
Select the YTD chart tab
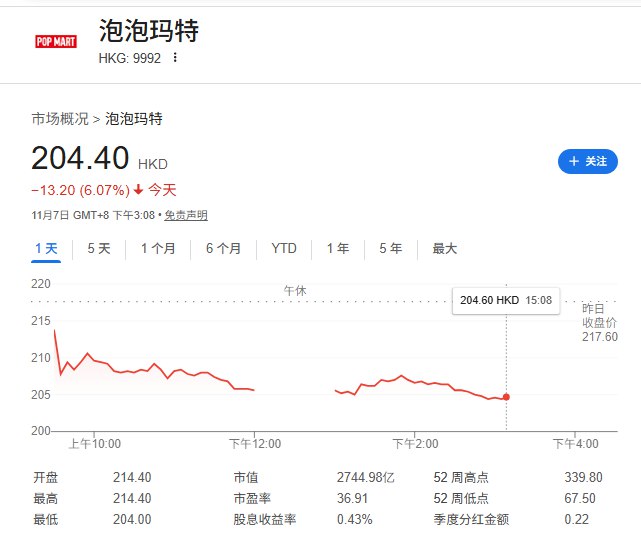(284, 248)
